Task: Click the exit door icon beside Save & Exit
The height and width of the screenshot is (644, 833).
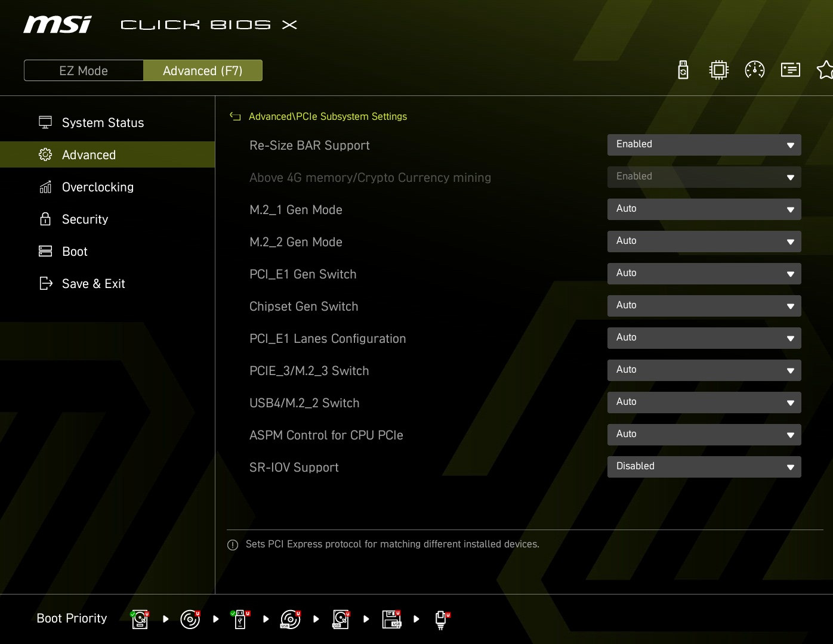Action: coord(46,283)
